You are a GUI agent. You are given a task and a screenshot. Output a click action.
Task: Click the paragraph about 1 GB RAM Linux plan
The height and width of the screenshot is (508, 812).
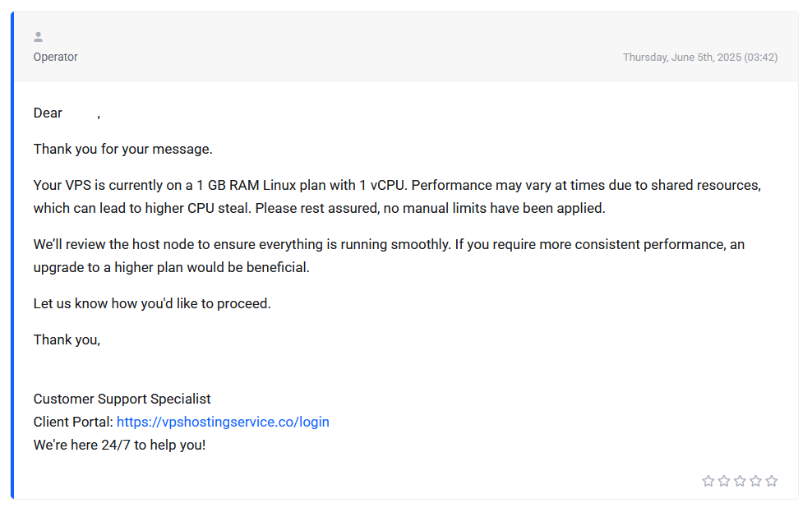pos(397,196)
